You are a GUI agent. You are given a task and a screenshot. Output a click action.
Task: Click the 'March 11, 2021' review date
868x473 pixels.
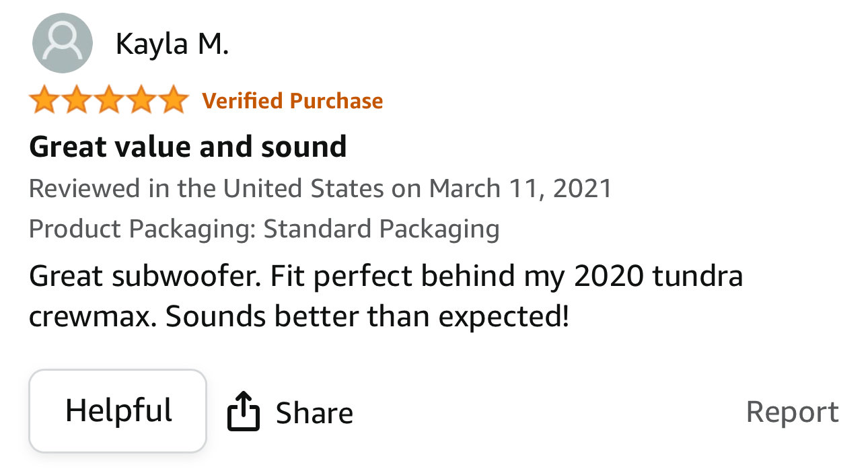[520, 188]
